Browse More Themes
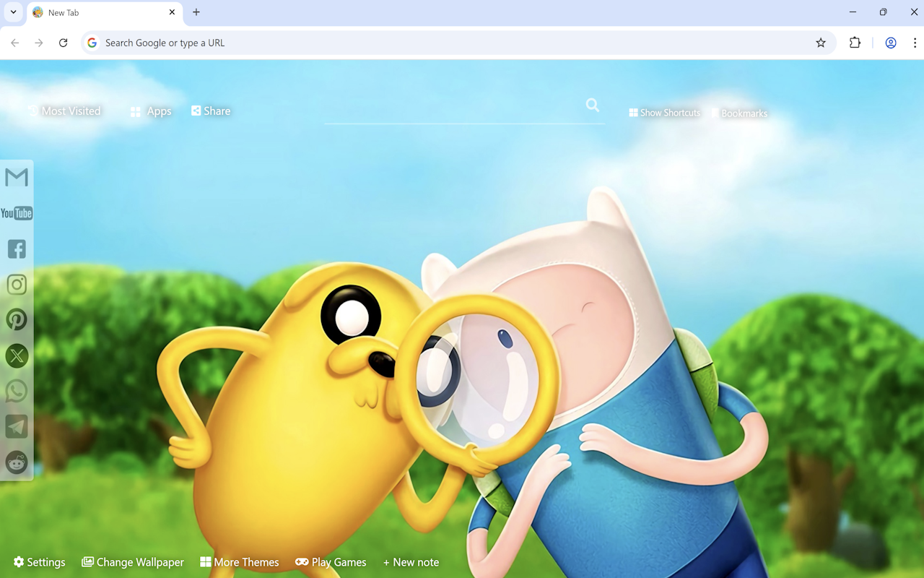 [240, 561]
